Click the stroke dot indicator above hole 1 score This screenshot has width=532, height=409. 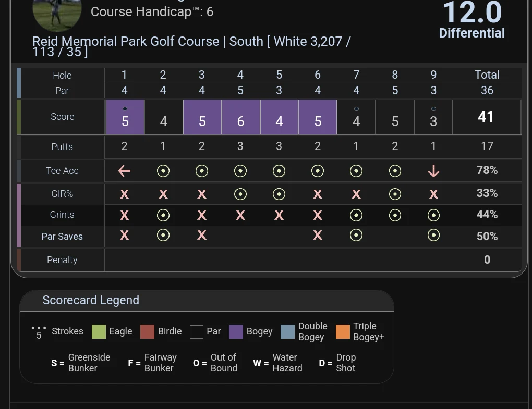(124, 108)
